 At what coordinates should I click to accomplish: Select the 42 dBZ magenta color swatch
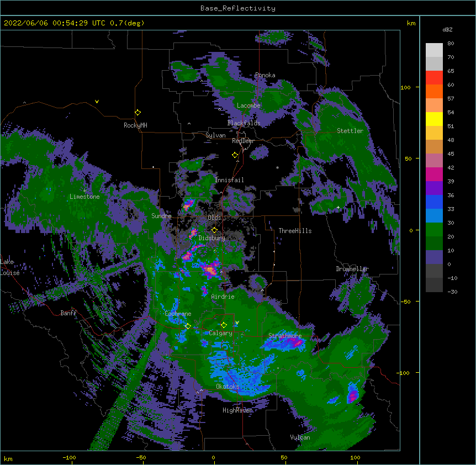[434, 174]
